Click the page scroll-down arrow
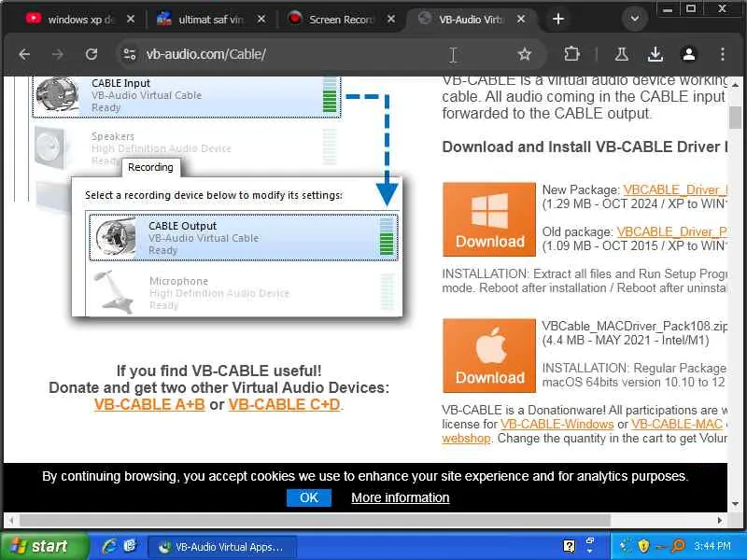 736,503
